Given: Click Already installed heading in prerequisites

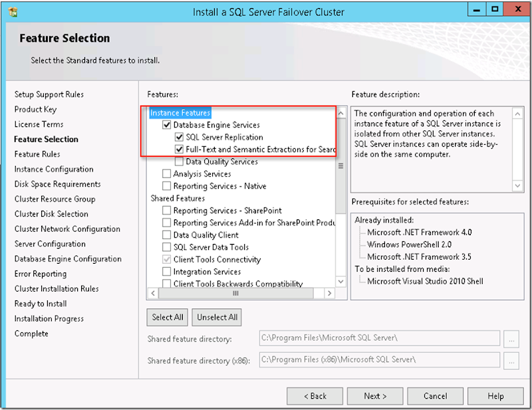Looking at the screenshot, I should point(384,220).
